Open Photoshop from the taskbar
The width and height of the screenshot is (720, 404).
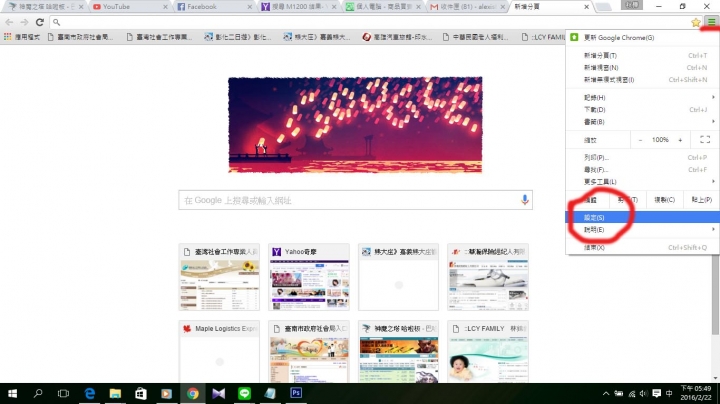click(x=296, y=393)
